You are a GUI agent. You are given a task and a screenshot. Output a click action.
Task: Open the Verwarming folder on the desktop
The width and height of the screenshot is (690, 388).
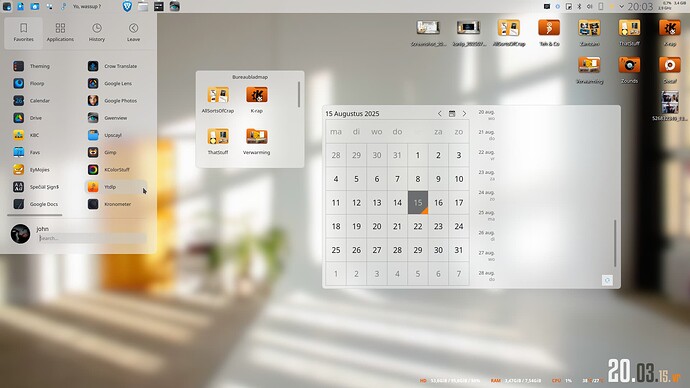(589, 70)
